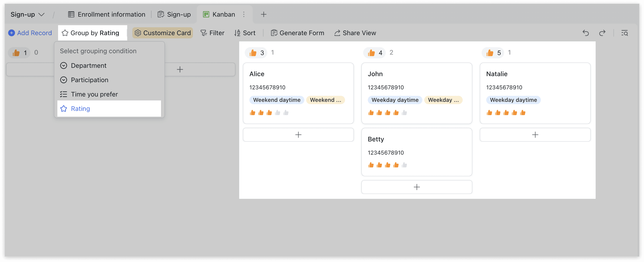Click the Share View button
The width and height of the screenshot is (644, 262).
point(355,33)
